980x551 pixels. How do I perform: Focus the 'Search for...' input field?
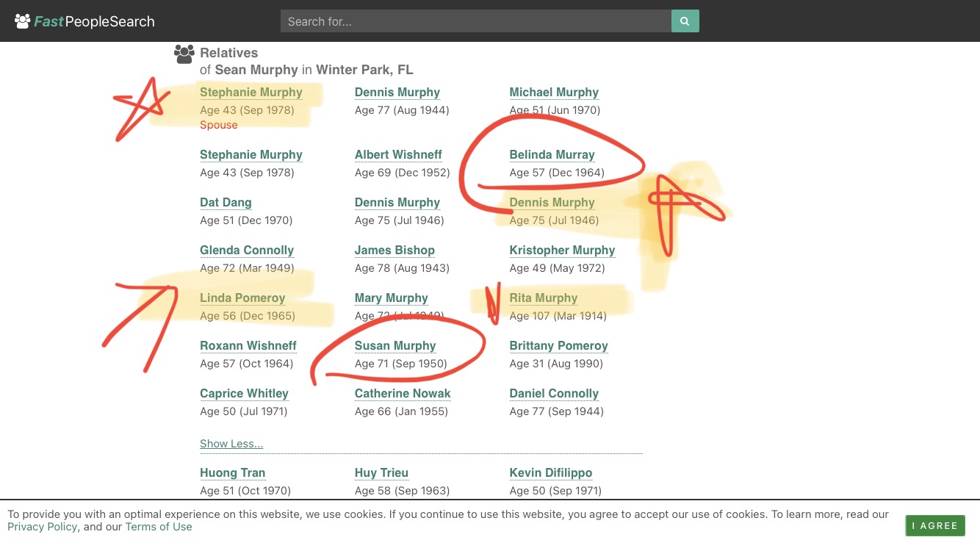[476, 21]
